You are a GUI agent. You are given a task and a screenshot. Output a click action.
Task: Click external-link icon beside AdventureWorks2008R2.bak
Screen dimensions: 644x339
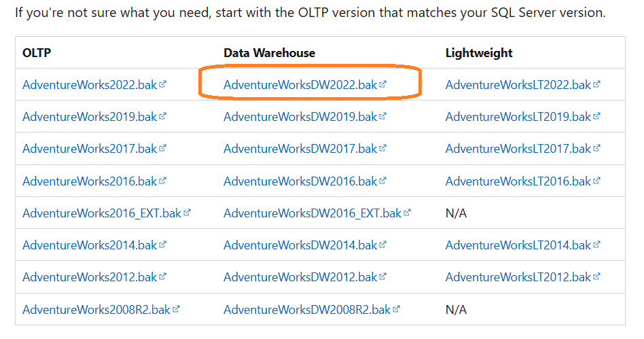tap(177, 309)
